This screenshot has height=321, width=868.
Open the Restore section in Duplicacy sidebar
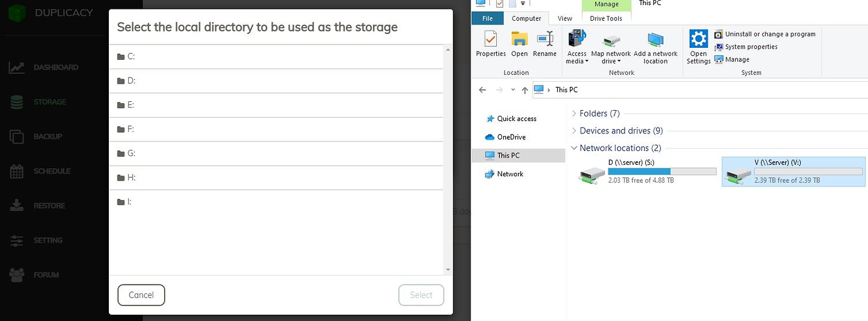37,206
